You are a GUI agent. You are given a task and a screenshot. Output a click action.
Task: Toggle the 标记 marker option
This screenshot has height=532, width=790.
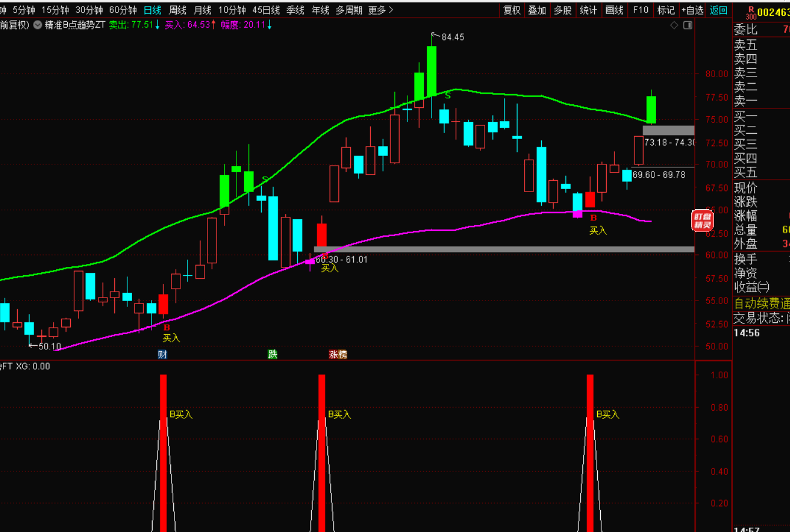tap(666, 10)
